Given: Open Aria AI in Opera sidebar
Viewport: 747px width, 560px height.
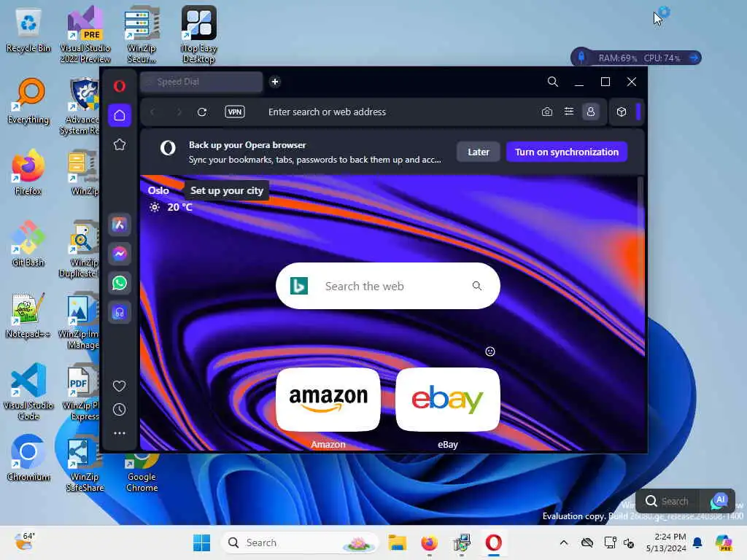Looking at the screenshot, I should pos(119,225).
